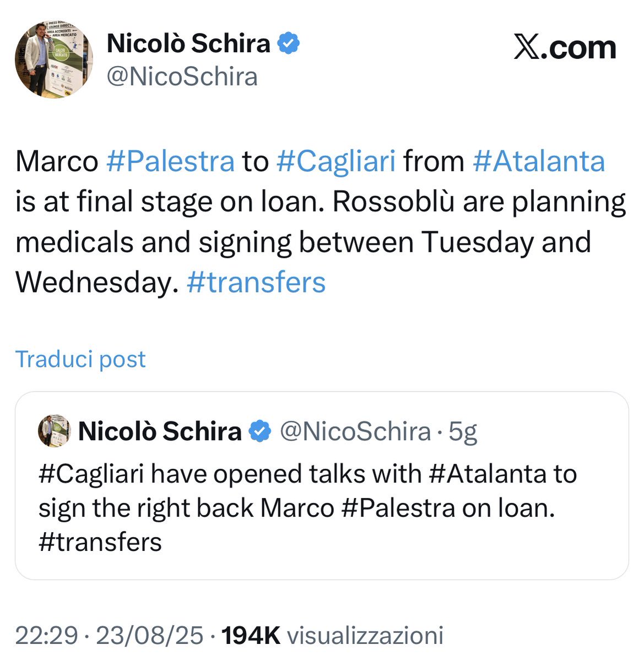Click Traduci post to translate
Screen dimensions: 644x661
coord(80,359)
